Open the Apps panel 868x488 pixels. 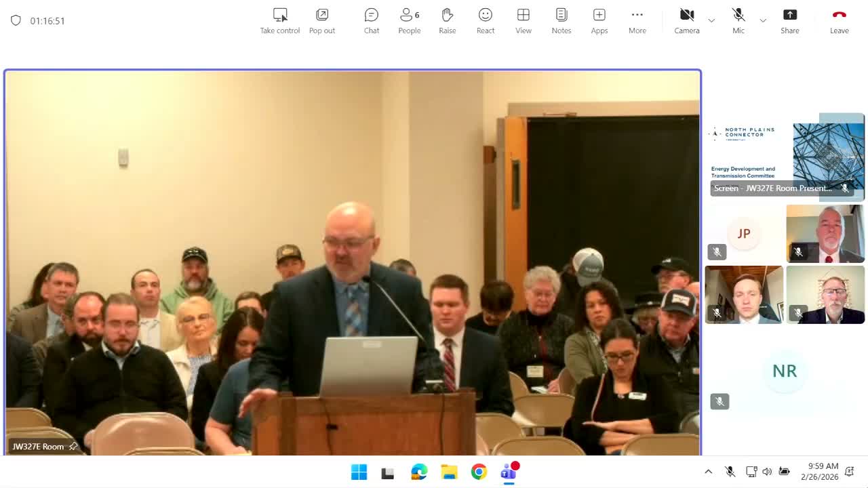(599, 21)
